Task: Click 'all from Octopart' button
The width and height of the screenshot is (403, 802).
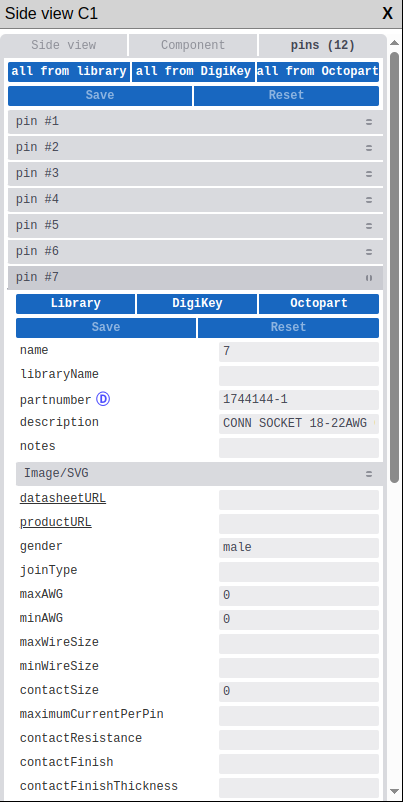Action: [x=318, y=72]
